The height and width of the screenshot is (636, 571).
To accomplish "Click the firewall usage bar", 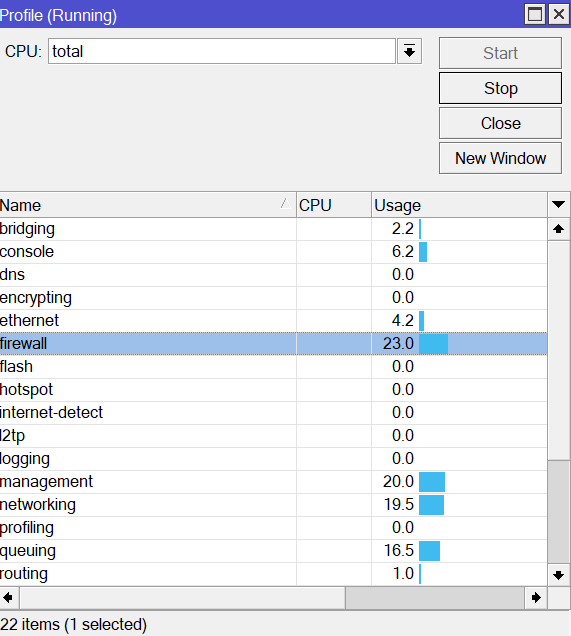I will click(x=434, y=344).
